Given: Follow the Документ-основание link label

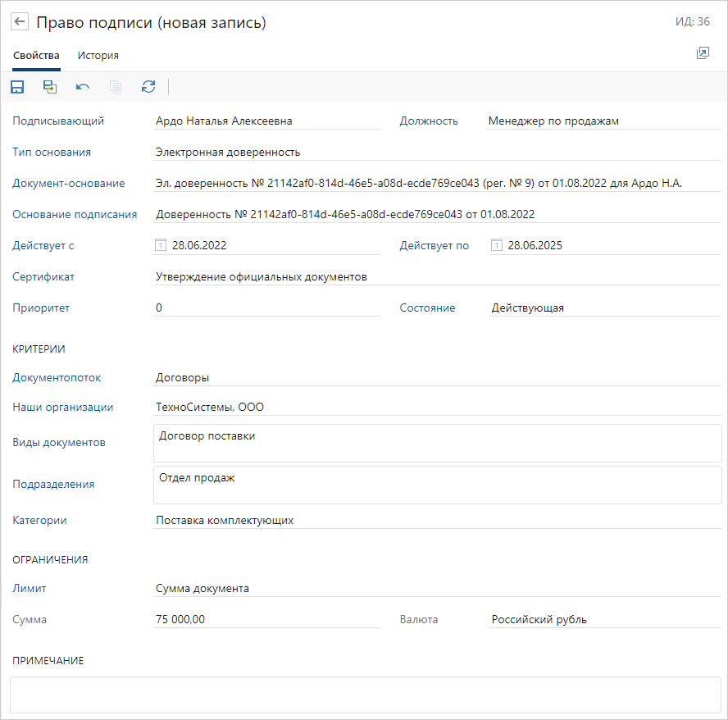Looking at the screenshot, I should pos(68,183).
